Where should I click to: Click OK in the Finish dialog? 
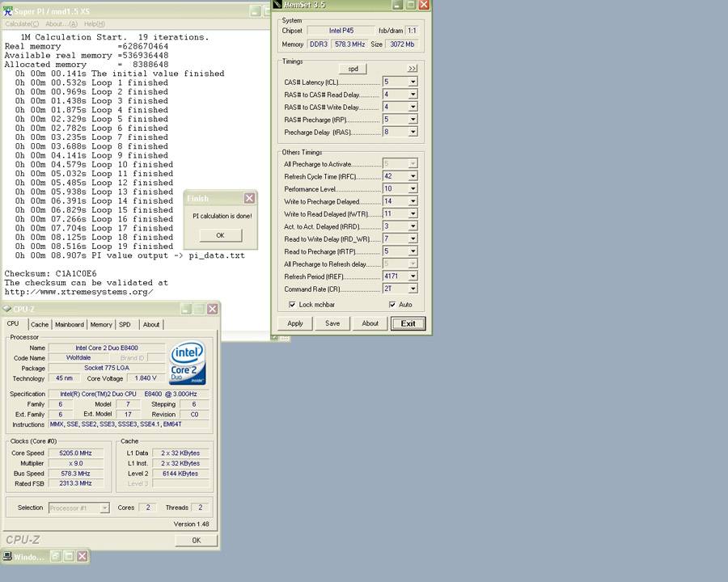[x=221, y=235]
